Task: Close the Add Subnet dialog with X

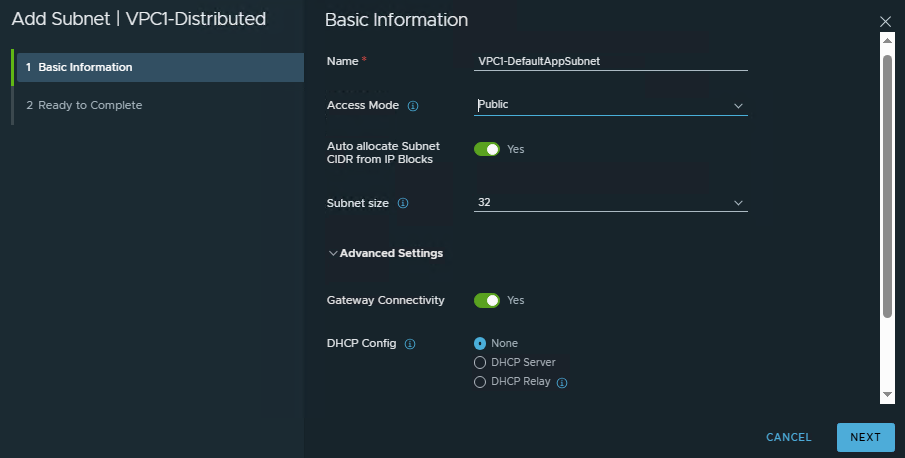Action: pos(885,21)
